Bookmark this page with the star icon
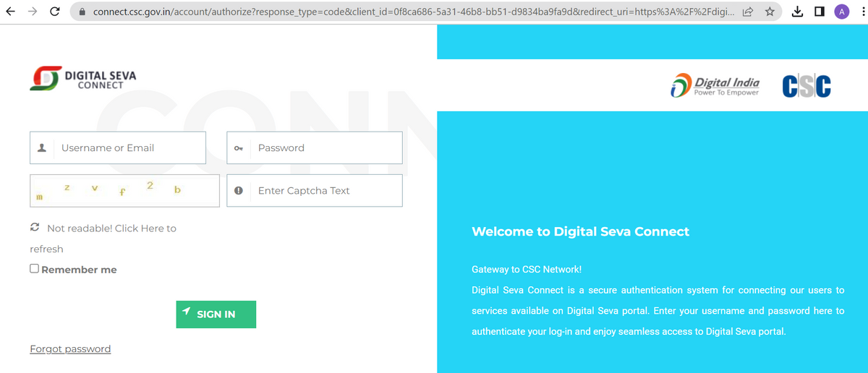This screenshot has height=373, width=868. (770, 12)
